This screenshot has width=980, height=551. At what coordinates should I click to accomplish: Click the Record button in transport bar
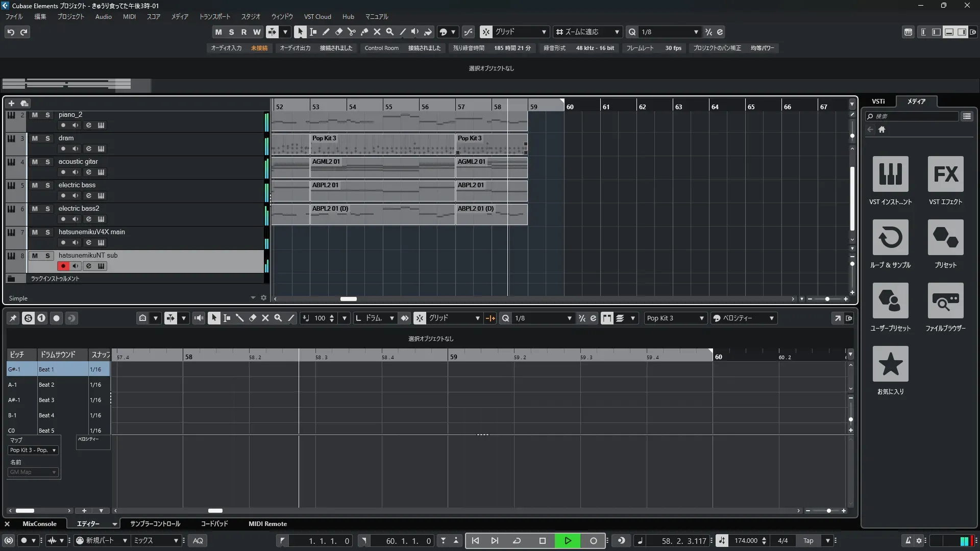coord(593,541)
